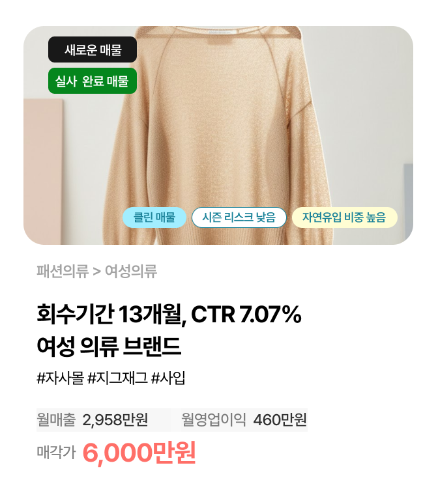Click the red 6,000만원 sale price

[139, 453]
